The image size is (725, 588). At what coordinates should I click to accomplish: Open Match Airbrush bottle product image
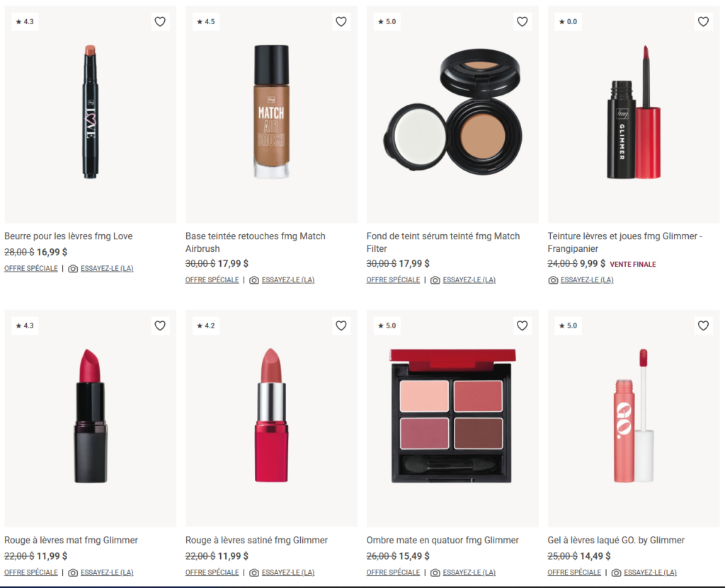click(x=271, y=112)
